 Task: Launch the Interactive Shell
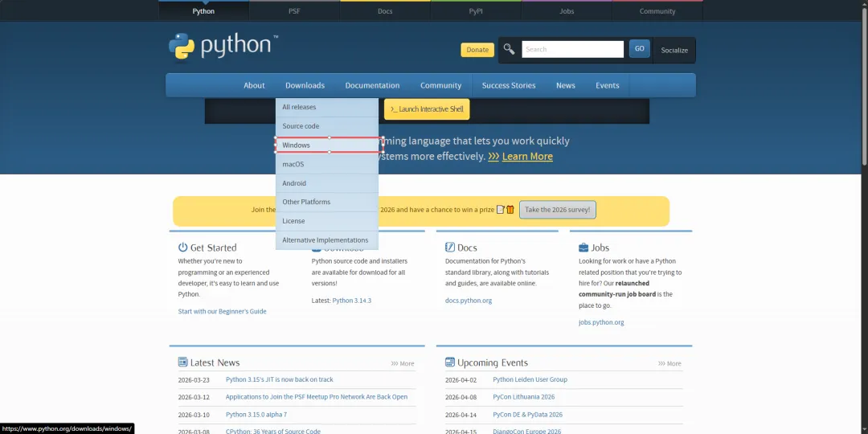(427, 109)
